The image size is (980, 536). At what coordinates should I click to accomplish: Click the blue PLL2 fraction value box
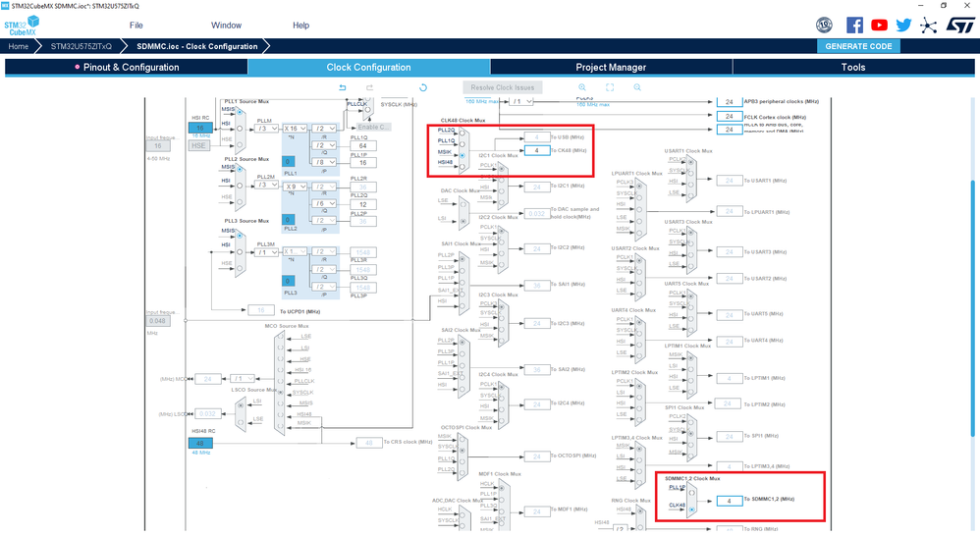[288, 219]
